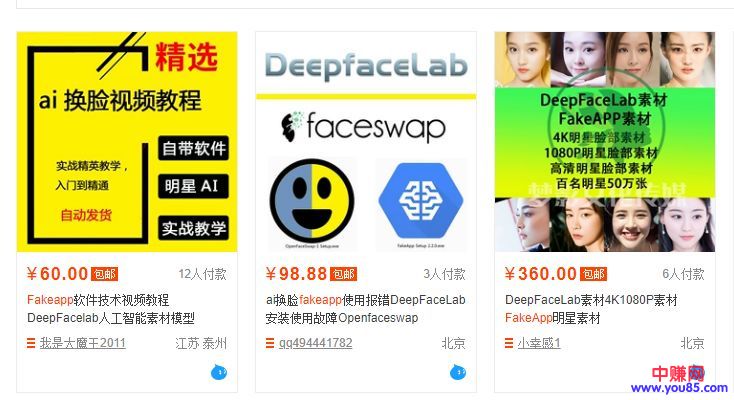The height and width of the screenshot is (400, 734).
Task: Visit the seller 我是大魔王2011 shop link
Action: [83, 343]
